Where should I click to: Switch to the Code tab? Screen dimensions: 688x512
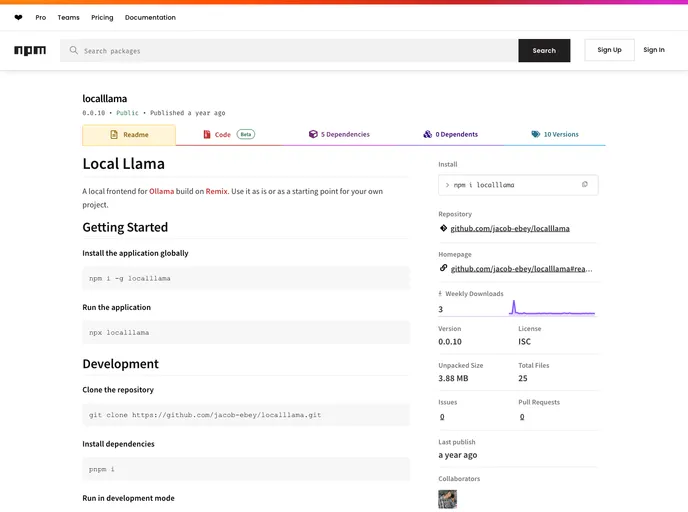pos(228,134)
